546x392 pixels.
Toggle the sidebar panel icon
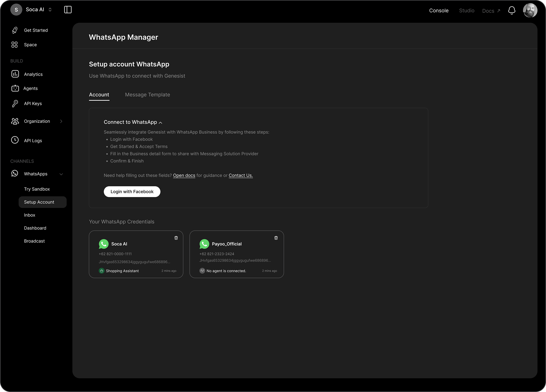[68, 10]
